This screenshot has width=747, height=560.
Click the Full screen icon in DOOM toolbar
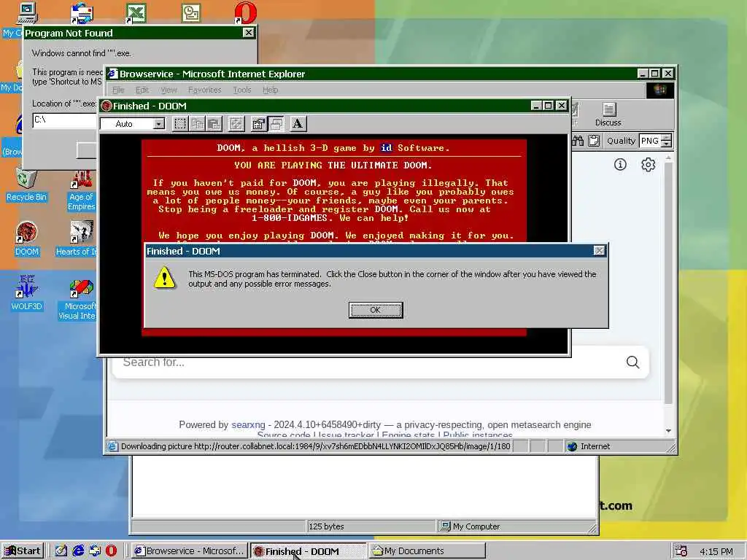click(x=236, y=124)
